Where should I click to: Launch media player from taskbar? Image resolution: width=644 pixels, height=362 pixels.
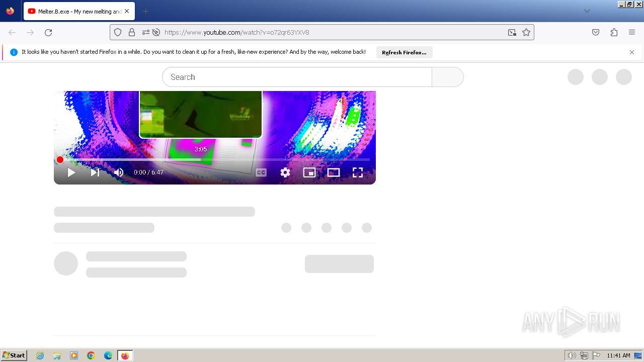coord(74,355)
